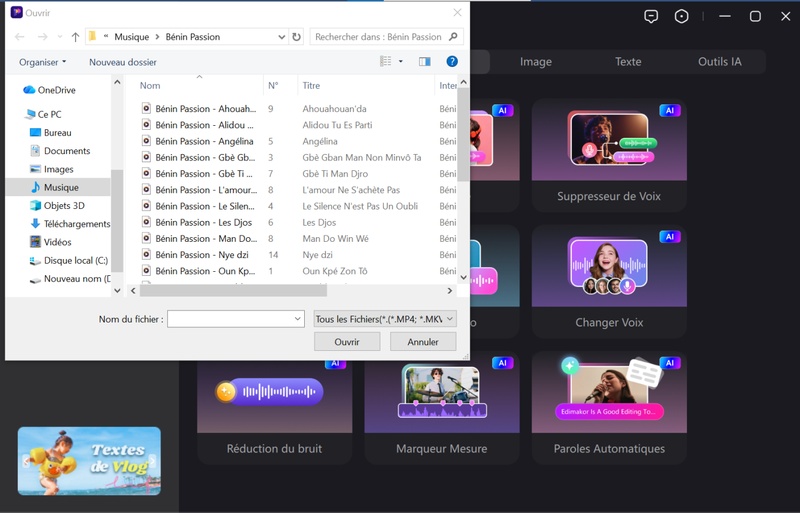The height and width of the screenshot is (513, 800).
Task: Open the Tous les Fichiers type filter
Action: point(385,319)
